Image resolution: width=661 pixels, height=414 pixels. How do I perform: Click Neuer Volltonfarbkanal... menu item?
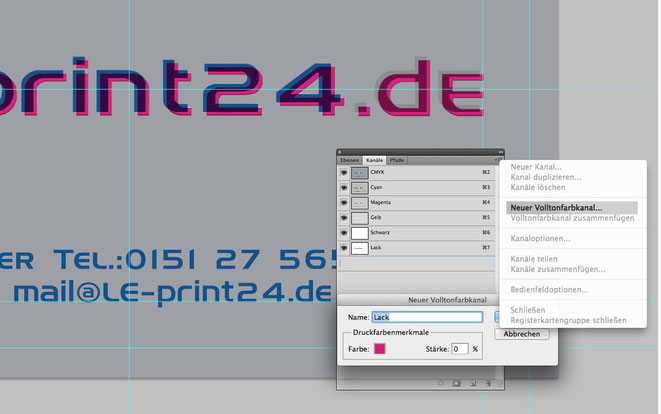[x=572, y=208]
